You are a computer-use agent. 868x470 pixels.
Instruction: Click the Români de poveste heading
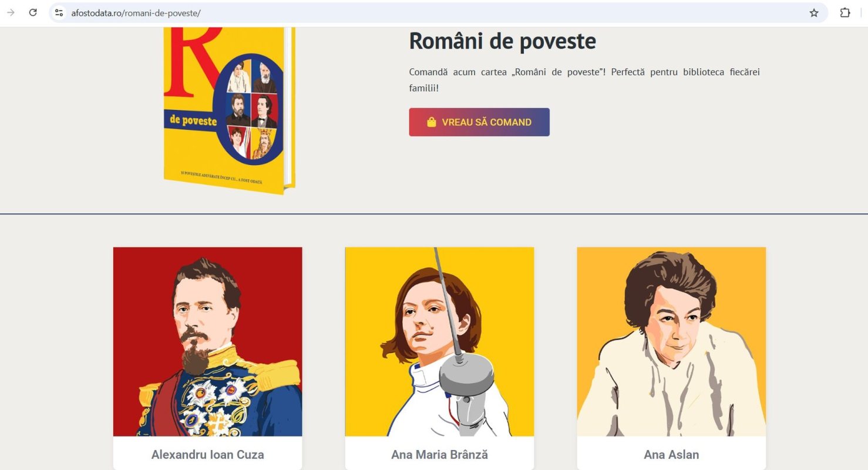tap(502, 41)
